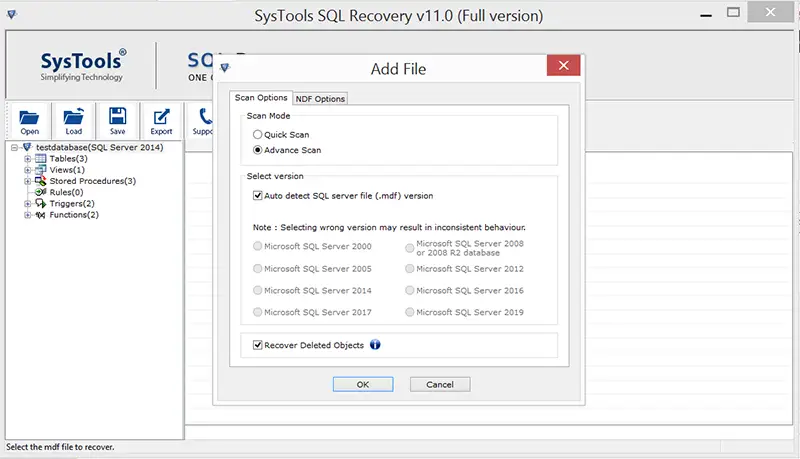800x459 pixels.
Task: Select Quick Scan mode
Action: 258,135
